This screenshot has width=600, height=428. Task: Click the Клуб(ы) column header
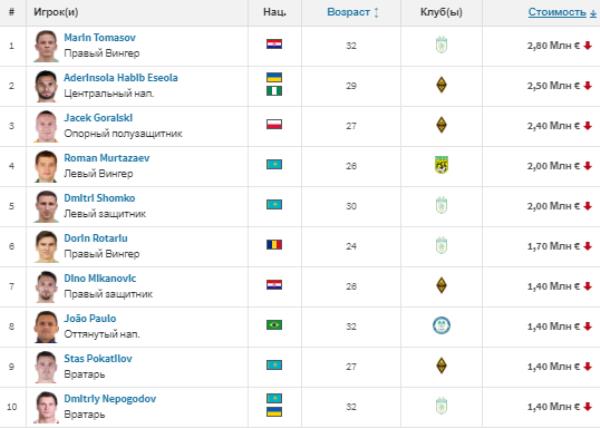[x=441, y=12]
